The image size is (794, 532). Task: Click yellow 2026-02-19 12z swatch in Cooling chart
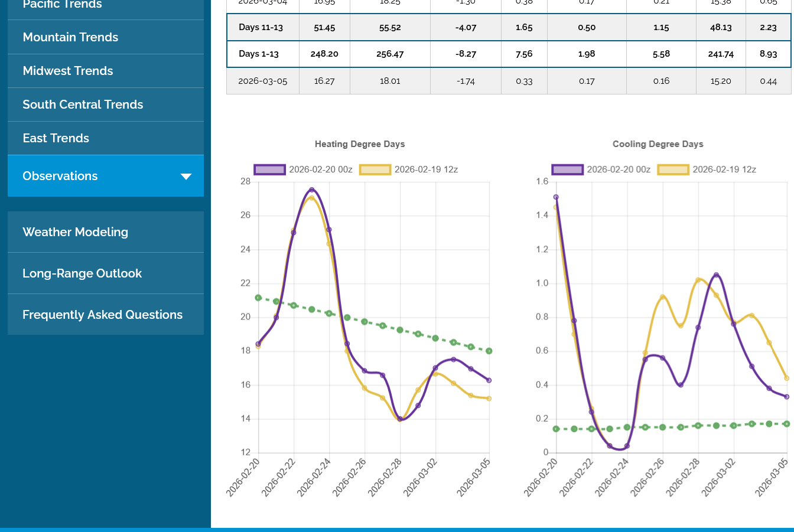(x=673, y=169)
